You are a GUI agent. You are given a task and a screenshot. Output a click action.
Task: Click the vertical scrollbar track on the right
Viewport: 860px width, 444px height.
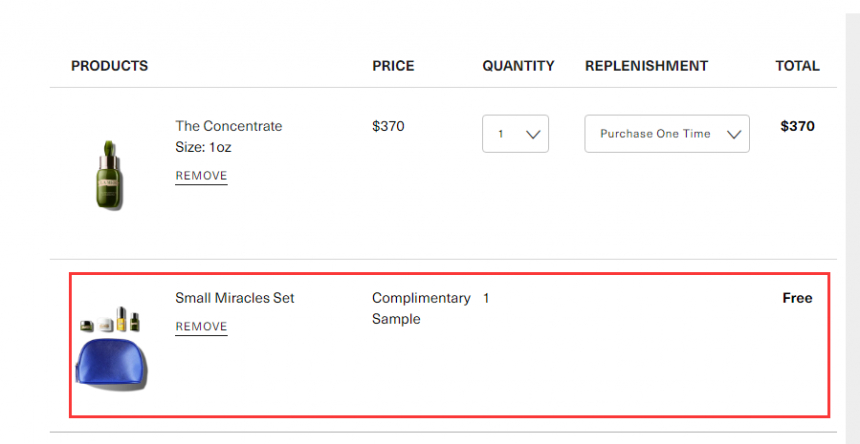(853, 229)
